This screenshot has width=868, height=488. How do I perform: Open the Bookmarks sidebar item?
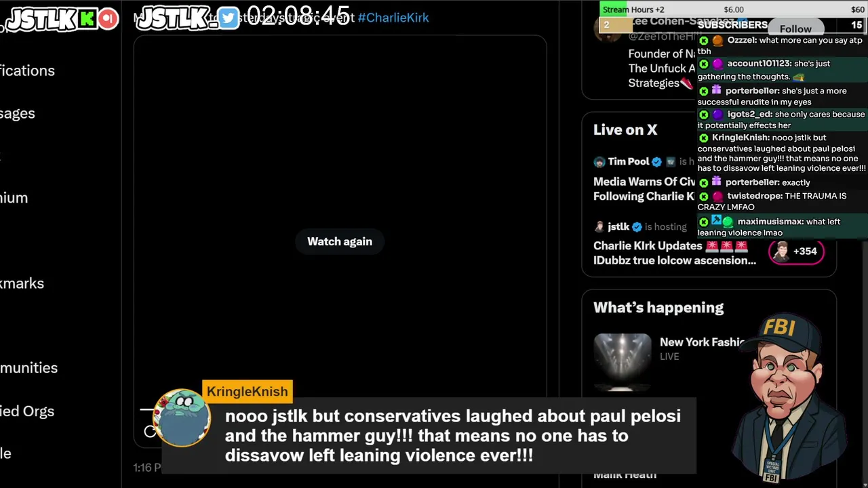22,283
